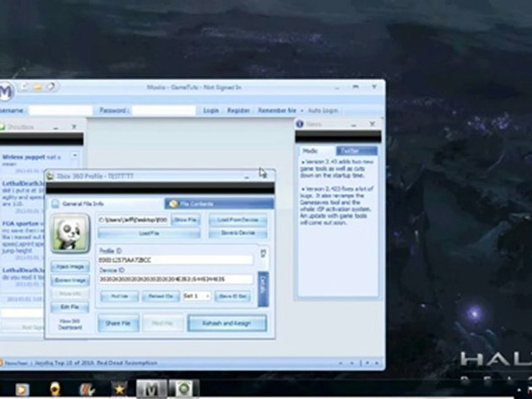The image size is (532, 399).
Task: Open the yellow figure taskbar icon
Action: coord(55,389)
